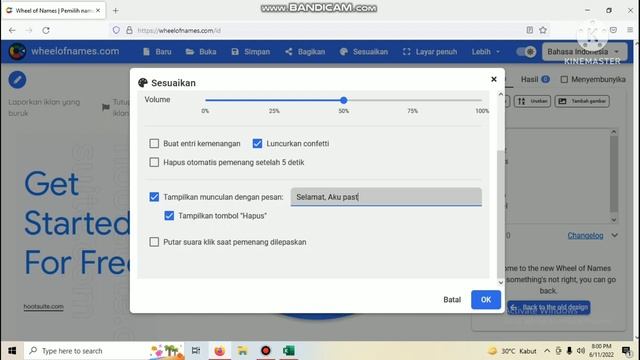Screen dimensions: 640x360
Task: Open Sesuaikan palette item in navbar
Action: tap(364, 52)
